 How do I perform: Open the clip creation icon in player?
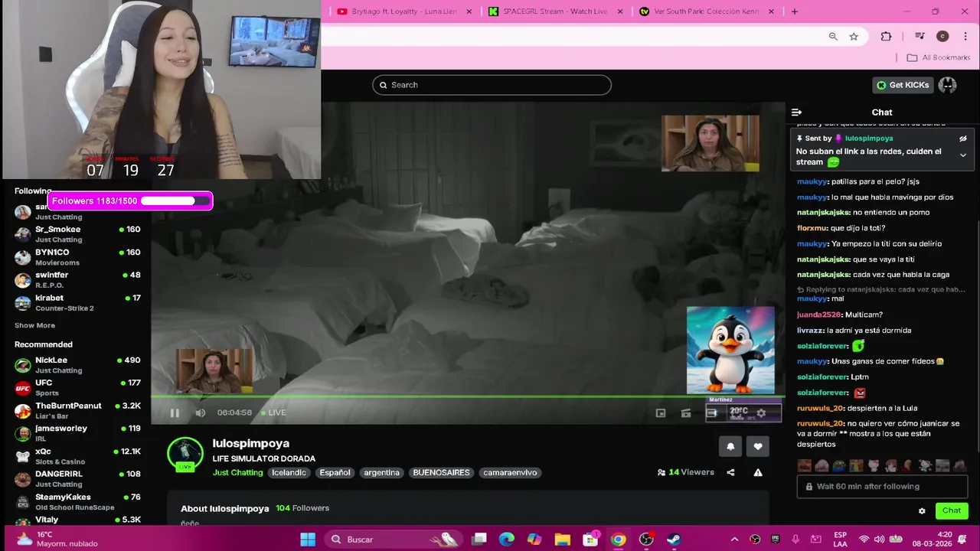pos(686,413)
